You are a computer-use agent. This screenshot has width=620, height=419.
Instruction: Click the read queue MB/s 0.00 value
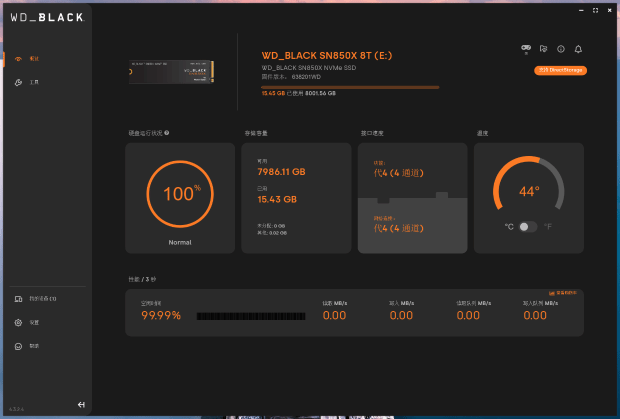(x=468, y=315)
